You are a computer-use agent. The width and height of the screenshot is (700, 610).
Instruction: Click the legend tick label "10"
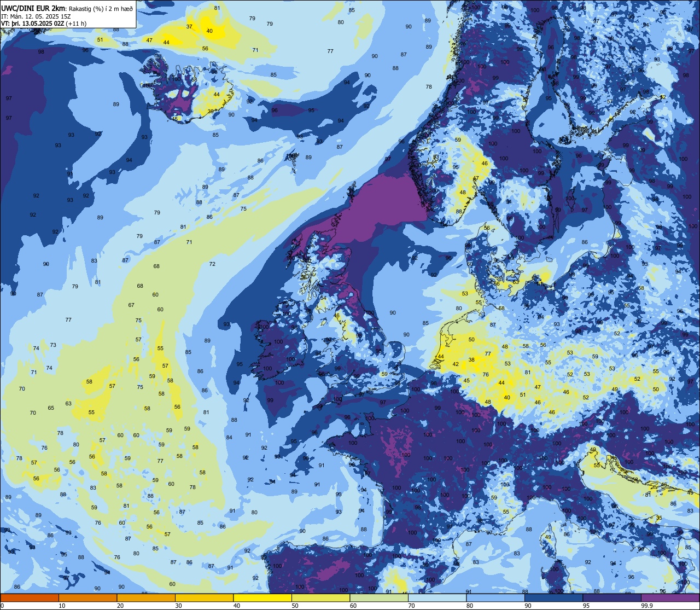pos(62,606)
